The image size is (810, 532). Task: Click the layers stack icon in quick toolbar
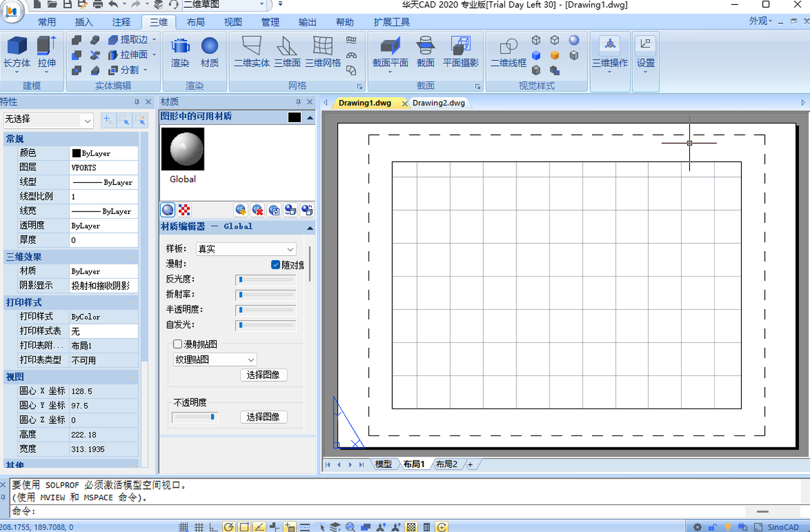click(x=158, y=5)
